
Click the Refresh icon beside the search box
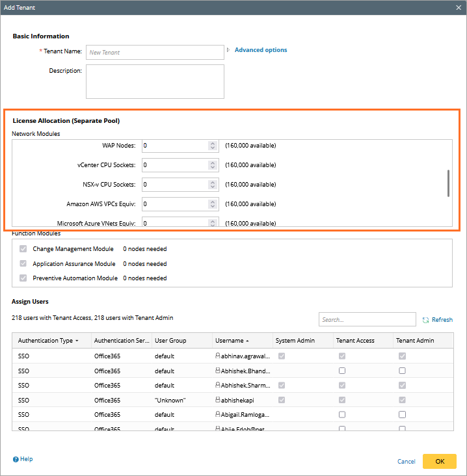click(425, 320)
